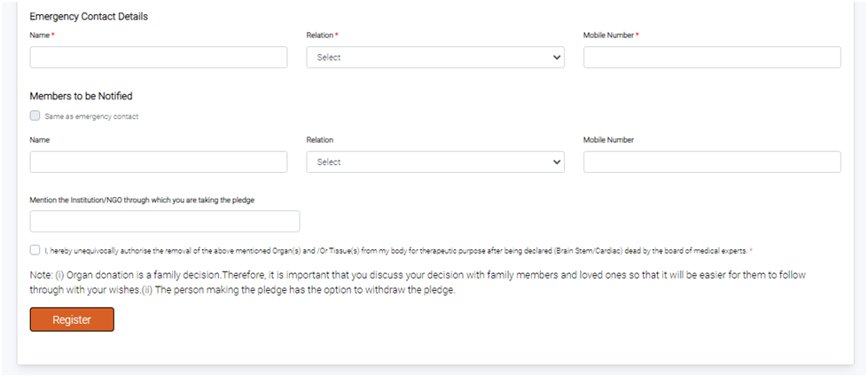
Task: Click the required Mobile Number label in Emergency Contact
Action: [x=609, y=35]
